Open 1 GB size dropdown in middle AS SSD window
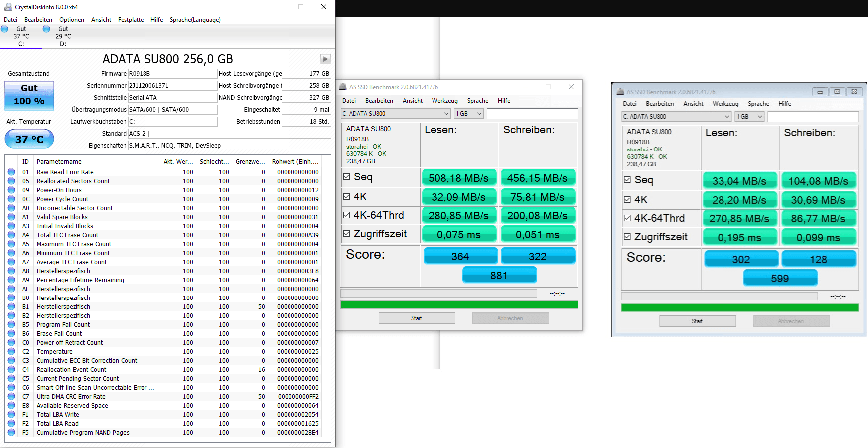The width and height of the screenshot is (868, 448). click(x=469, y=114)
